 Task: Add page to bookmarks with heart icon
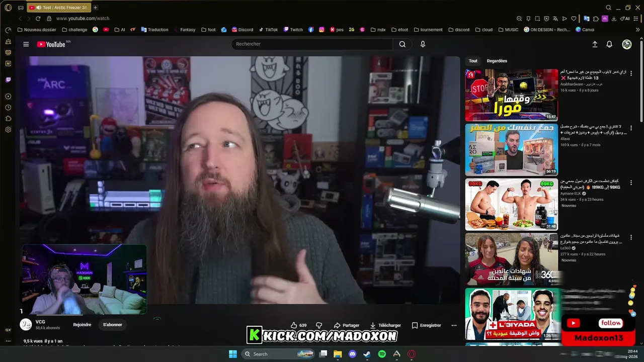[x=573, y=19]
